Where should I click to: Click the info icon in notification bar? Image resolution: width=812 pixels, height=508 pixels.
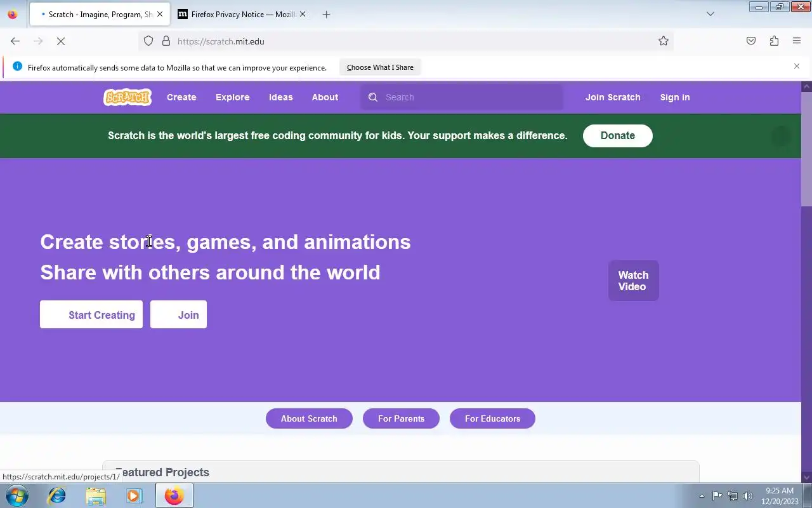click(x=17, y=67)
